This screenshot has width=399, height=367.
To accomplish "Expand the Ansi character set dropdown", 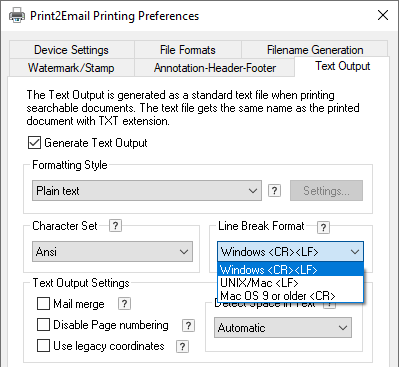I will point(112,252).
